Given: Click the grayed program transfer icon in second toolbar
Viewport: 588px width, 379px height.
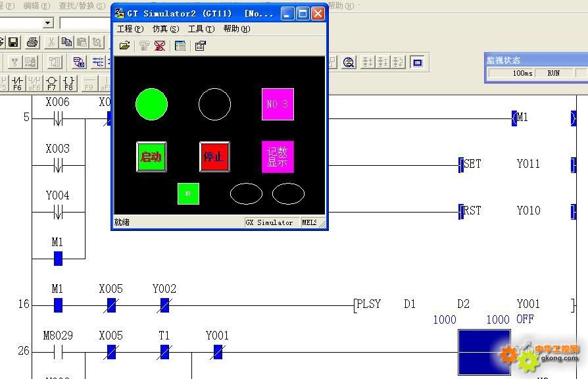Looking at the screenshot, I should 30,63.
